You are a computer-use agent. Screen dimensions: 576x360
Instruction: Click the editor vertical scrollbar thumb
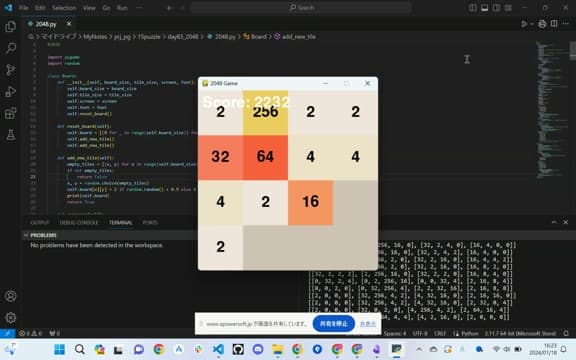[573, 50]
